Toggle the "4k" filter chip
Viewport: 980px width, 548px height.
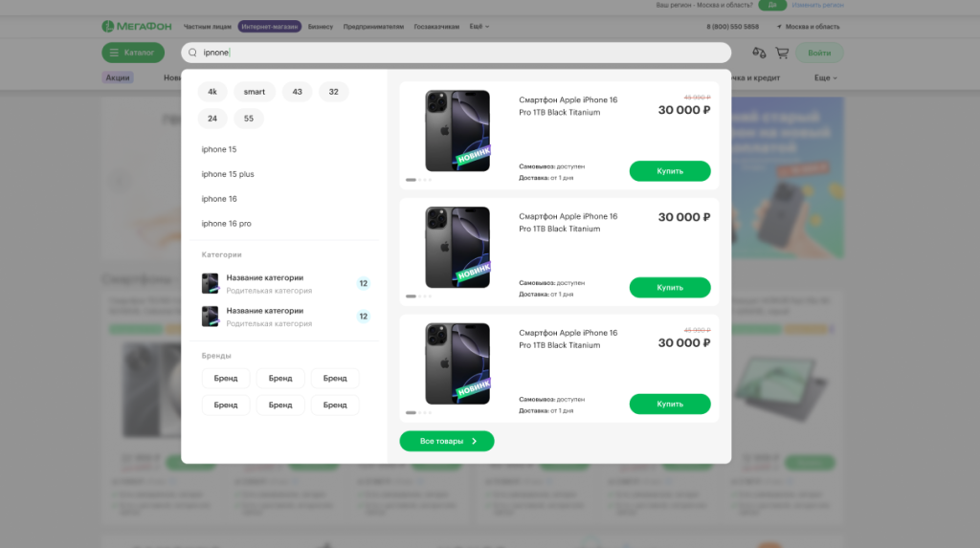click(212, 92)
